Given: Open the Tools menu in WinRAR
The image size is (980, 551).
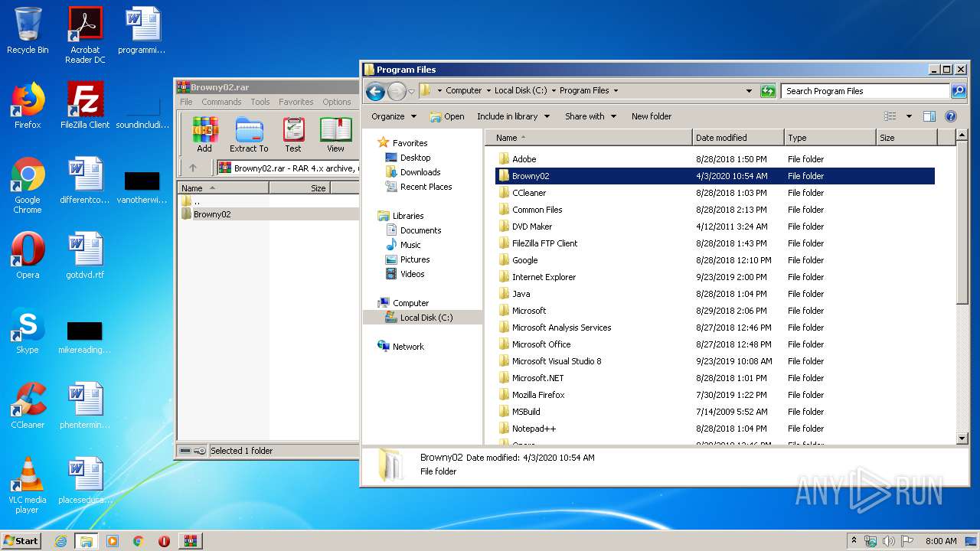Looking at the screenshot, I should [x=260, y=102].
